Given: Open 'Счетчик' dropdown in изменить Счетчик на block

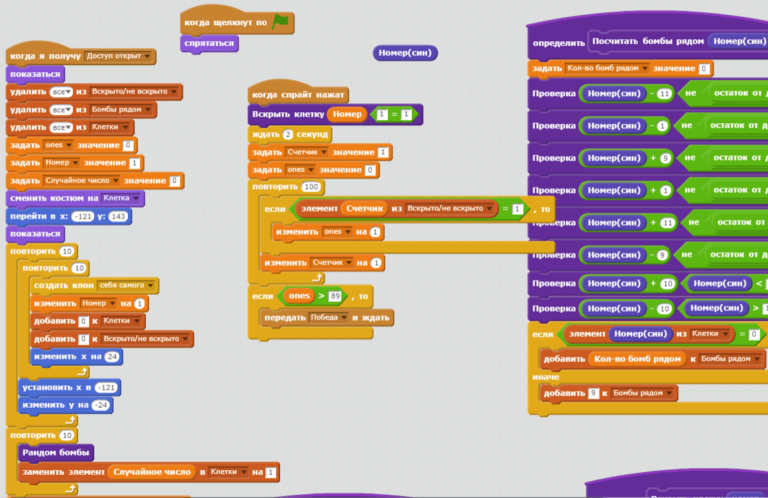Looking at the screenshot, I should [x=349, y=263].
